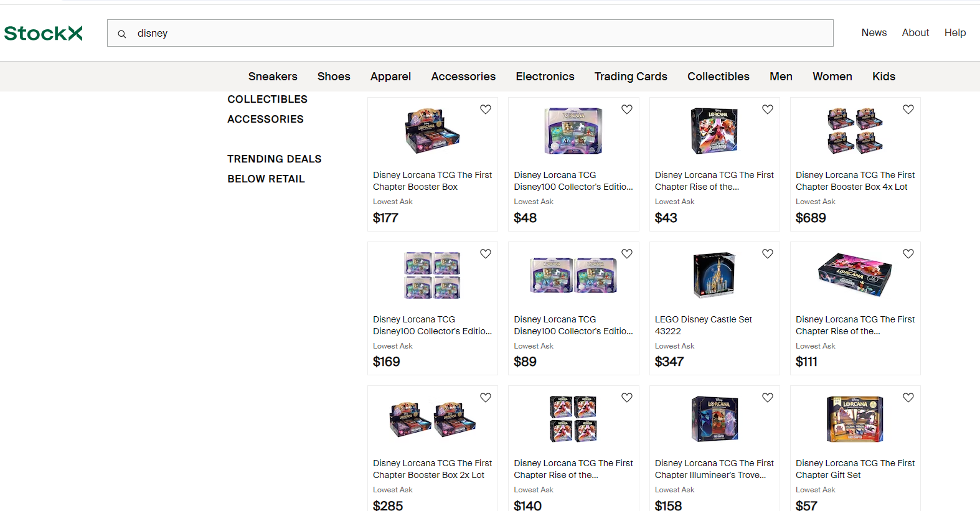View the $140 Rise of the... product image
Image resolution: width=980 pixels, height=511 pixels.
573,419
